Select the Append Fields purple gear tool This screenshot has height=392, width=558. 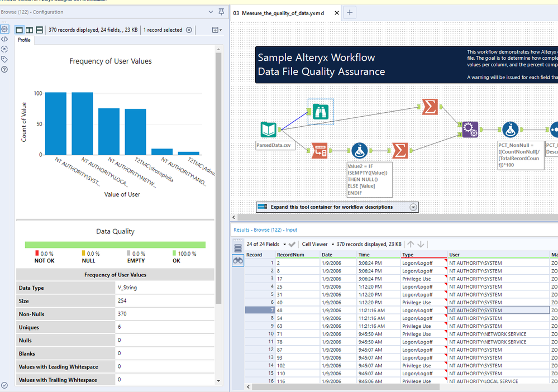[x=470, y=130]
